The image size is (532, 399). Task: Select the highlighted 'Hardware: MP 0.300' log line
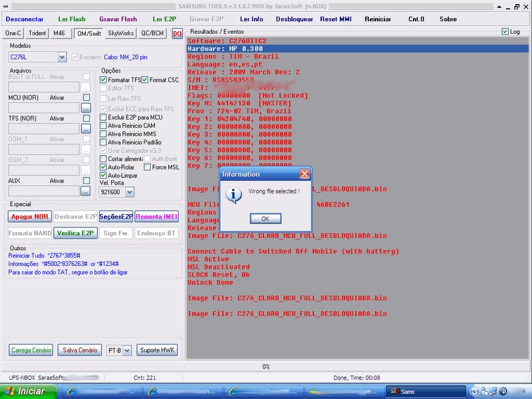pos(358,49)
